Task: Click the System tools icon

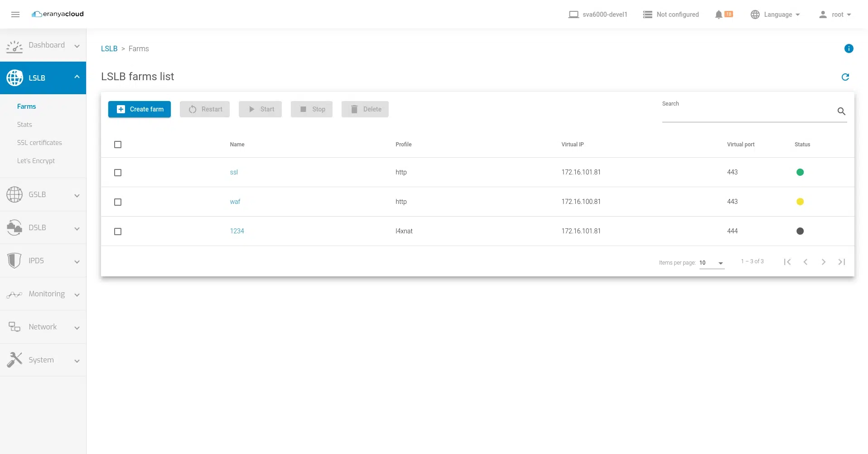Action: click(x=14, y=360)
